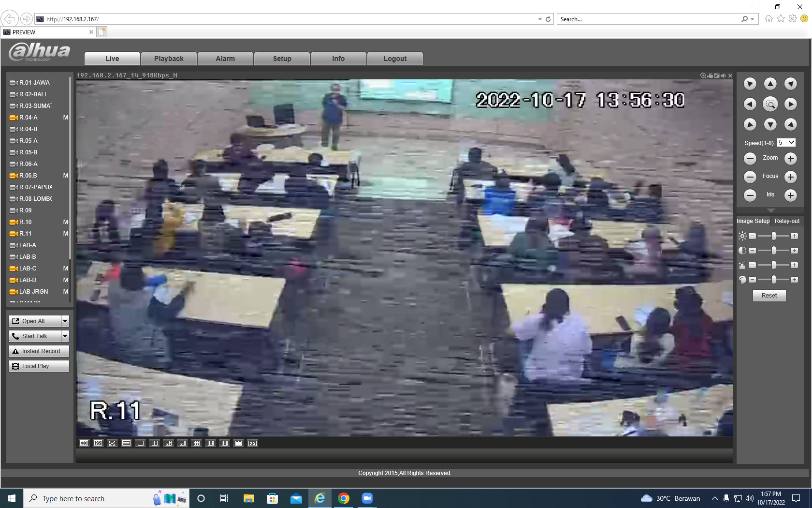The width and height of the screenshot is (812, 508).
Task: Switch to the four-window split layout
Action: pos(155,443)
